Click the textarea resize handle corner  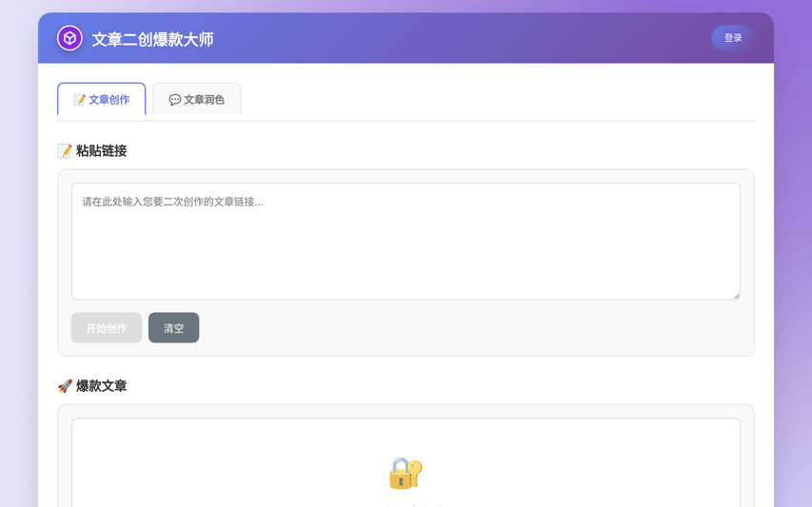click(736, 295)
